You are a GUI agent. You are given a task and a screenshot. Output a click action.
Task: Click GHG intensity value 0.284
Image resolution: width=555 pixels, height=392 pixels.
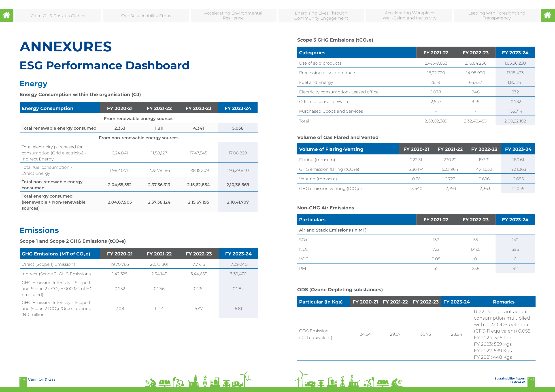coord(238,289)
